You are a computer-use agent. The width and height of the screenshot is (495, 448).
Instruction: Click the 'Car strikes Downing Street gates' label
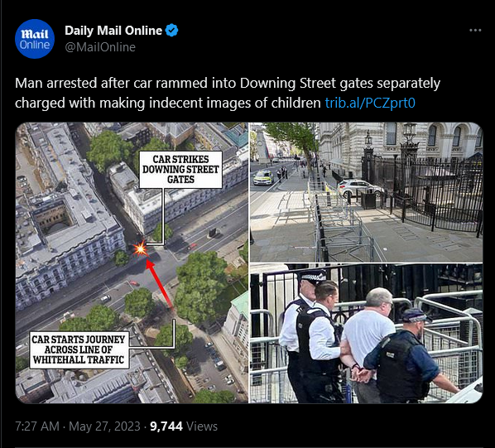180,170
